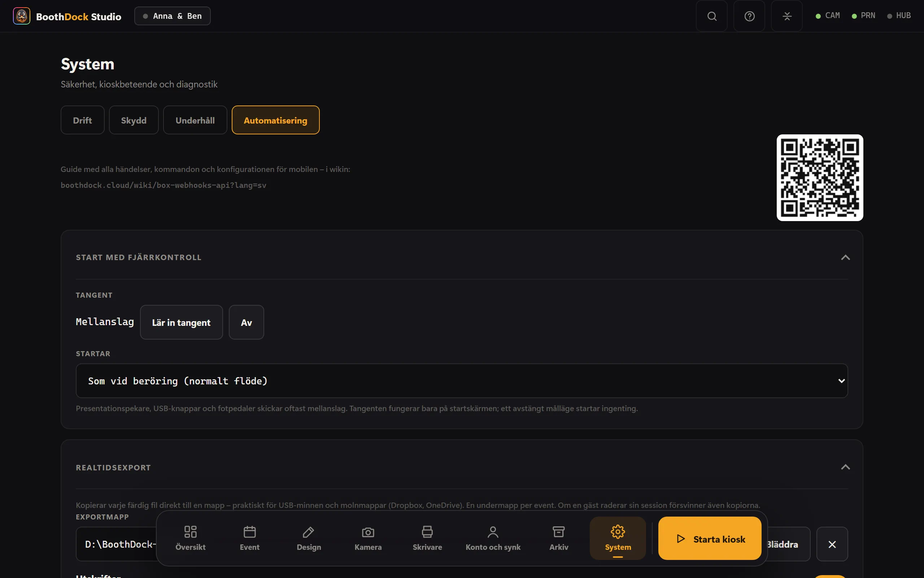Select System gear in bottom dock
This screenshot has width=924, height=578.
click(618, 538)
